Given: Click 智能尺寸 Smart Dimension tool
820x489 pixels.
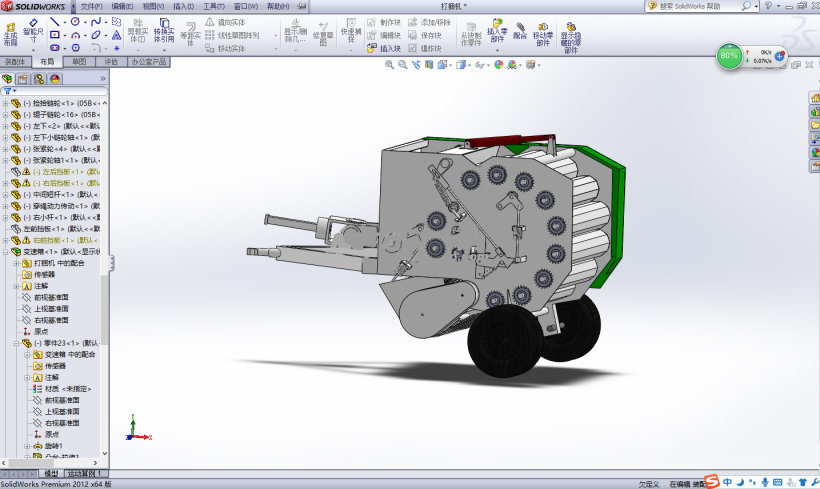Looking at the screenshot, I should pyautogui.click(x=33, y=30).
